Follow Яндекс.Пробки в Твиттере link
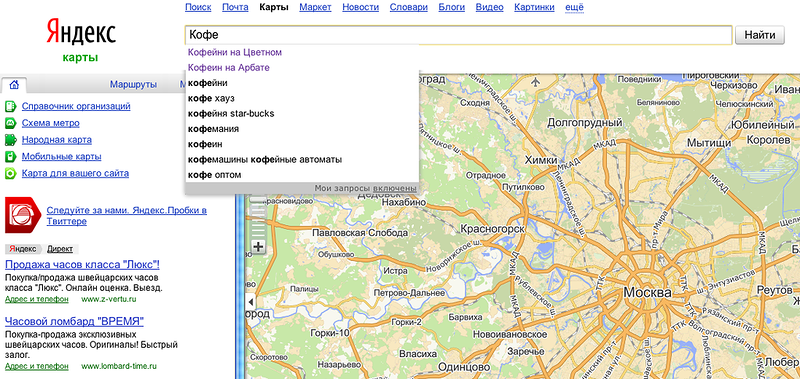This screenshot has height=379, width=800. click(x=127, y=216)
